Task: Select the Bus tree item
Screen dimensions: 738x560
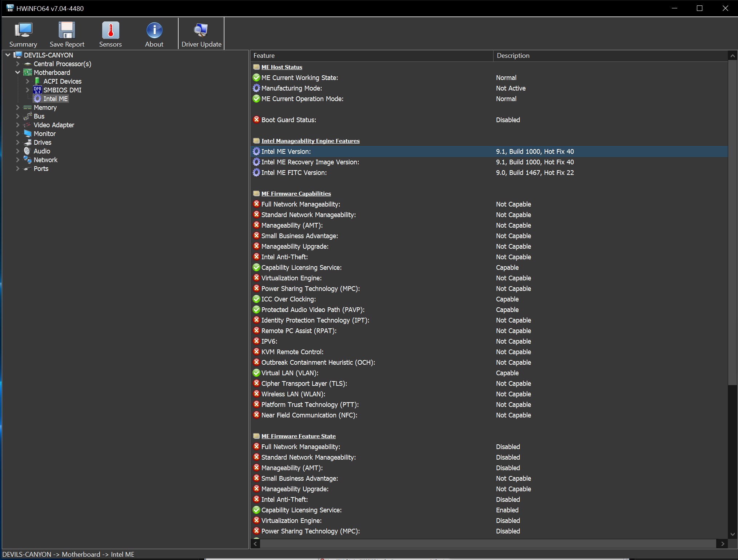Action: click(x=39, y=116)
